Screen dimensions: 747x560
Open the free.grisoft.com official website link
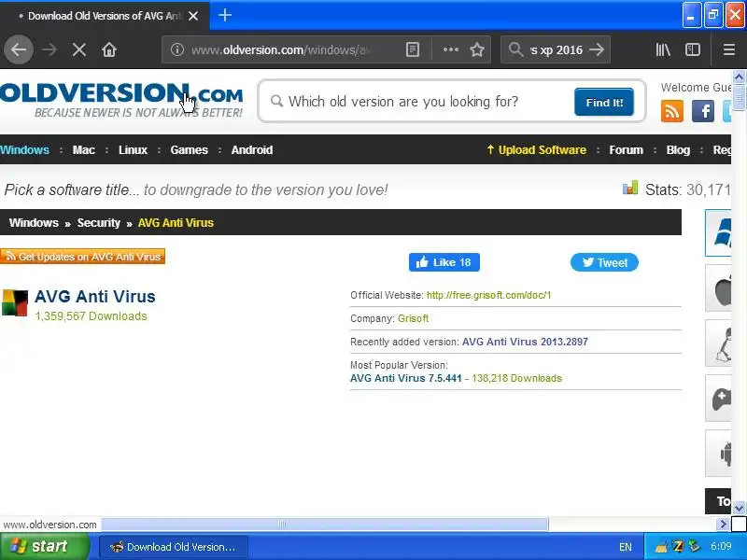tap(488, 295)
